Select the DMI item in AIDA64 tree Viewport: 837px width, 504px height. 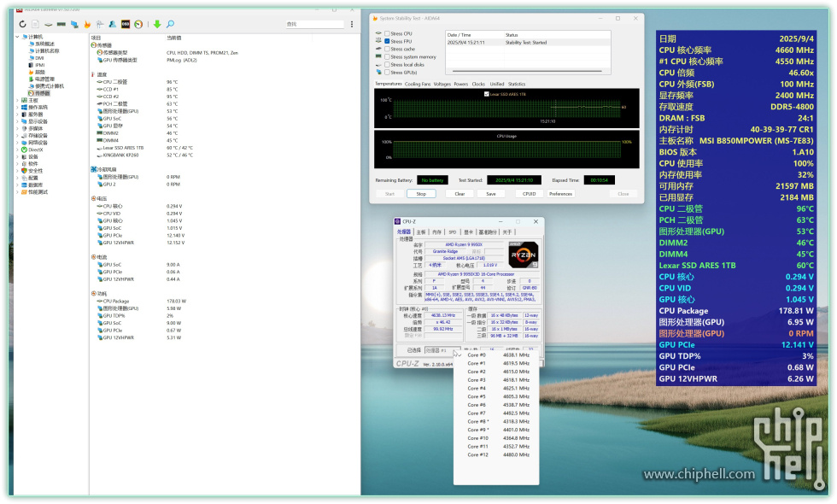coord(39,58)
